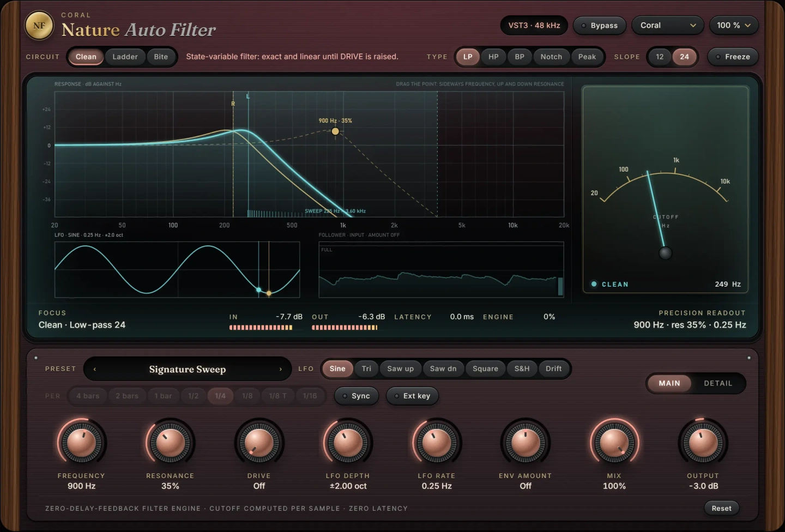The height and width of the screenshot is (532, 785).
Task: Open the Signature Sweep preset selector
Action: (x=188, y=369)
